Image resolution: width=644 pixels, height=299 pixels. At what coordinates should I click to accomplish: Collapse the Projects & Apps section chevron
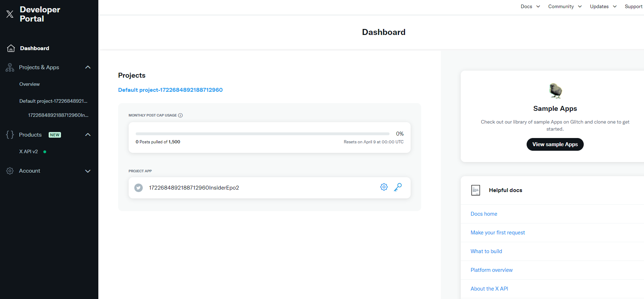click(88, 67)
